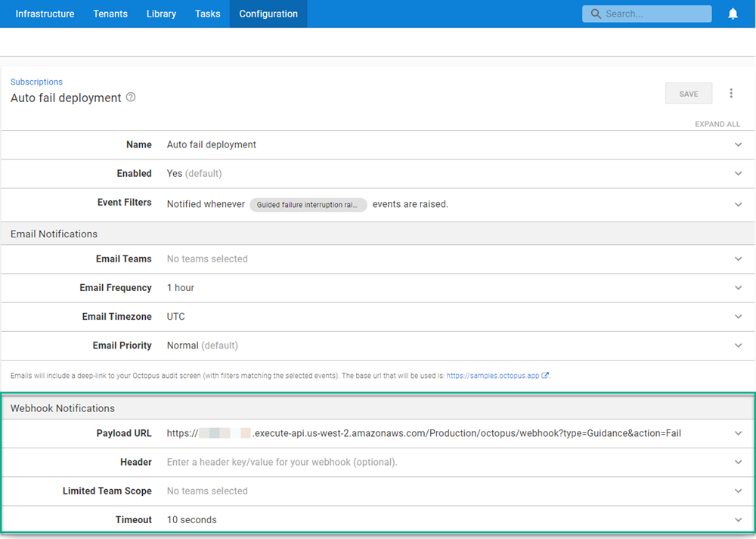Expand the Email Frequency row
Image resolution: width=756 pixels, height=539 pixels.
[x=739, y=288]
